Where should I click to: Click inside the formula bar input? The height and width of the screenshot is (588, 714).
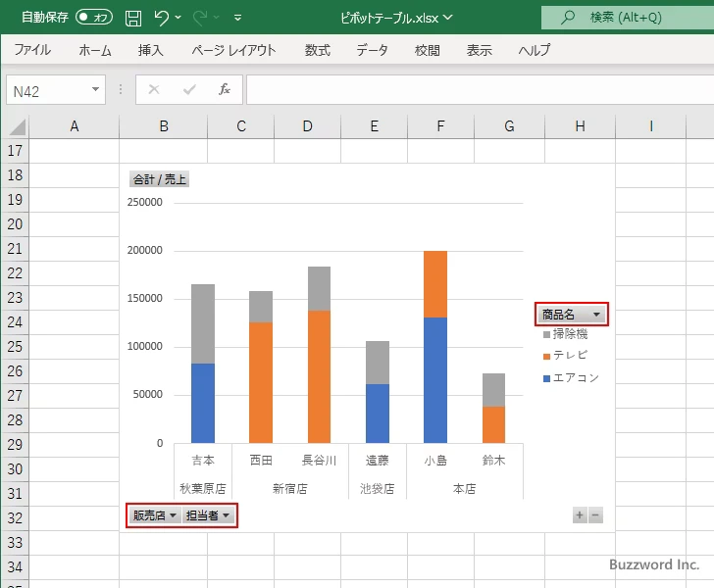[471, 89]
